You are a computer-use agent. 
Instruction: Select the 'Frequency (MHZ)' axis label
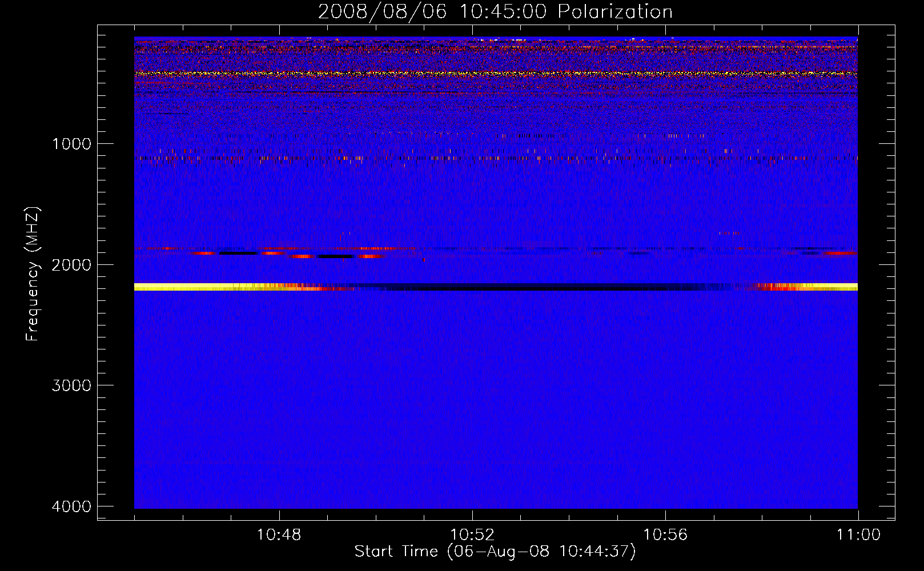(x=33, y=274)
